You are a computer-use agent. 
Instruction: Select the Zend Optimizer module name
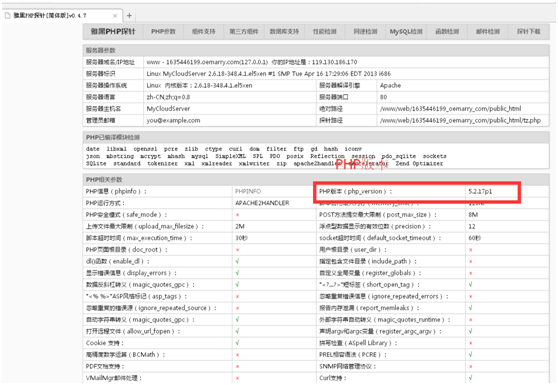click(419, 164)
